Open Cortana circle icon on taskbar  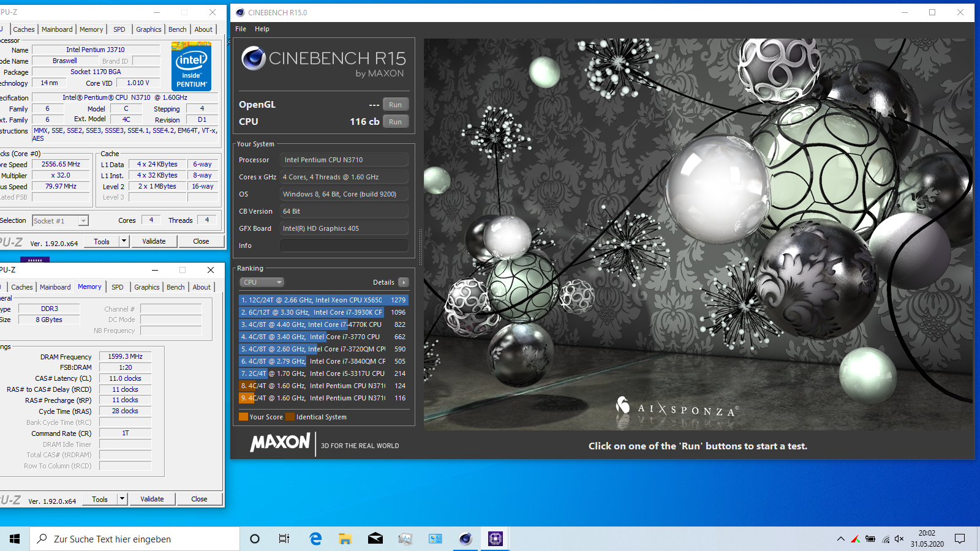[255, 539]
